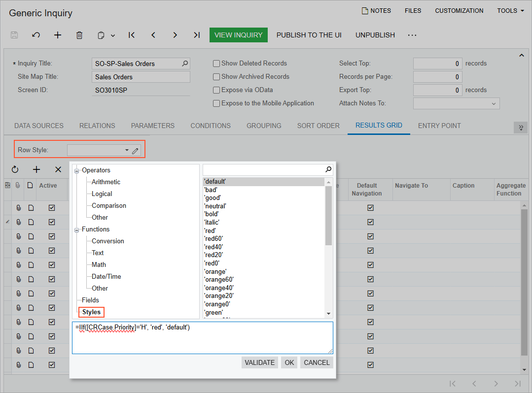Screen dimensions: 532x393
Task: Click the Delete trash icon
Action: point(79,35)
